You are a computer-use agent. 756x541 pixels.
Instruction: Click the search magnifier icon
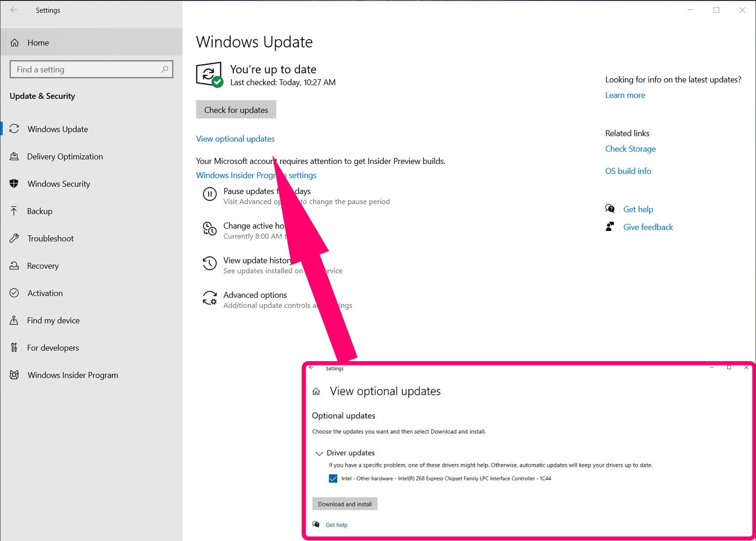164,69
